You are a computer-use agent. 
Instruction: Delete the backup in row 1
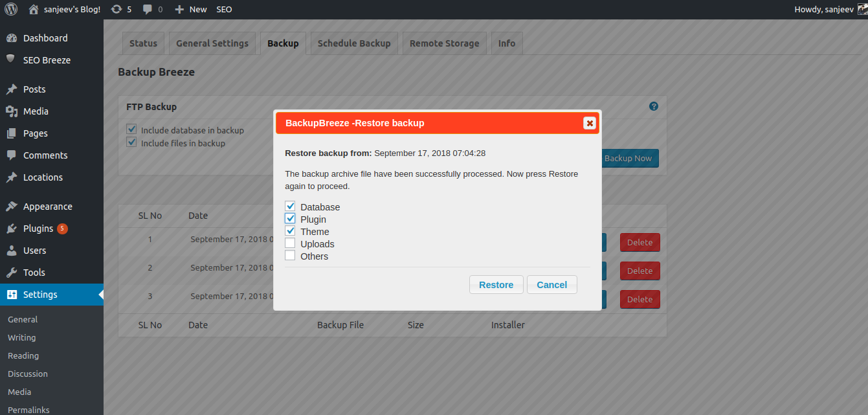[640, 243]
